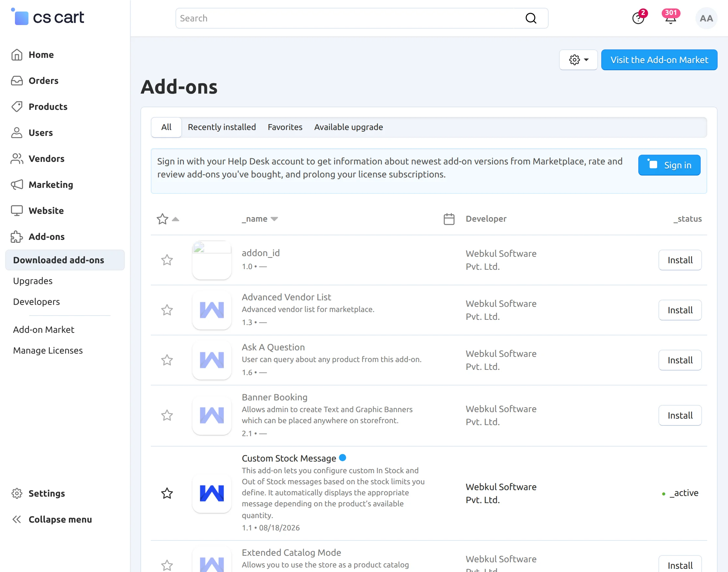728x572 pixels.
Task: Click the addon_id broken image thumbnail
Action: 212,260
